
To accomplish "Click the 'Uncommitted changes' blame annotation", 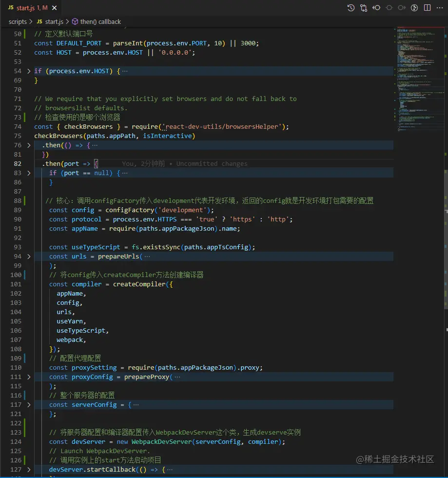I will (212, 164).
